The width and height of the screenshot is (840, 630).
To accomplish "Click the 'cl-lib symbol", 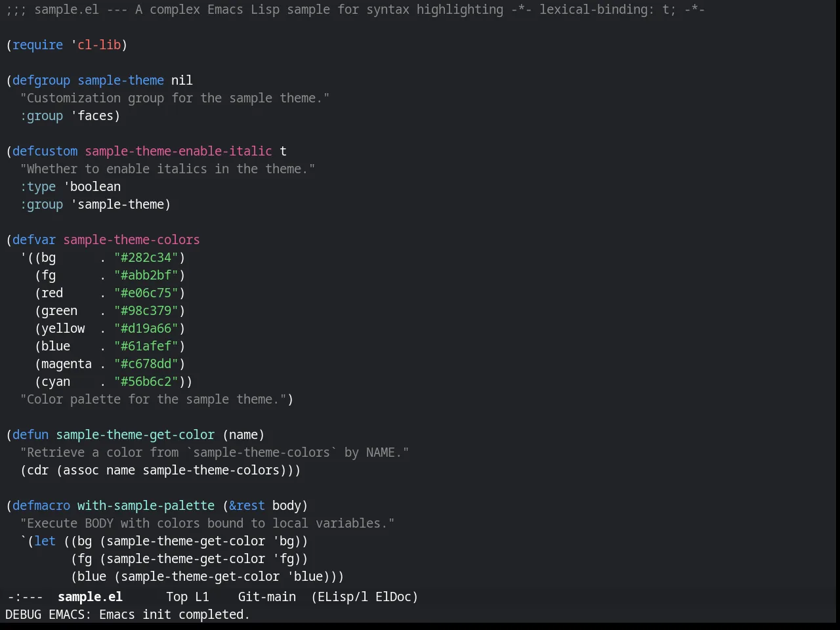I will (x=96, y=45).
